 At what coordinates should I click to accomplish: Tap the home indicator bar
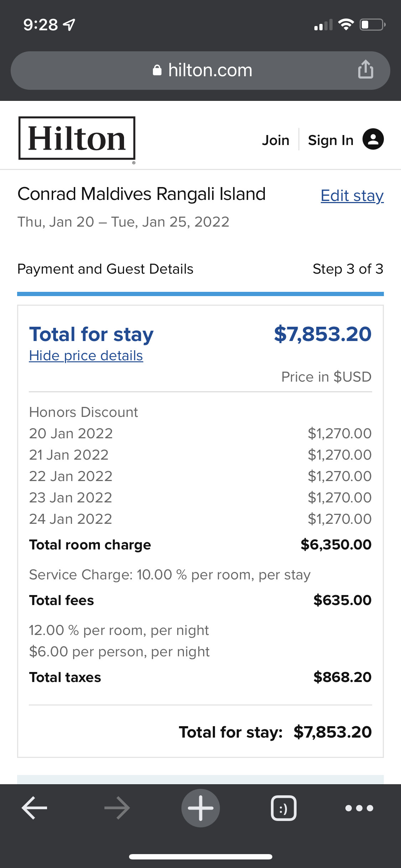click(201, 857)
